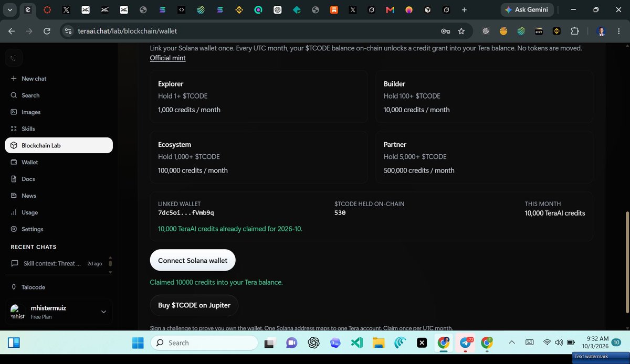Expand the mhistermuiz account menu chevron

(103, 312)
